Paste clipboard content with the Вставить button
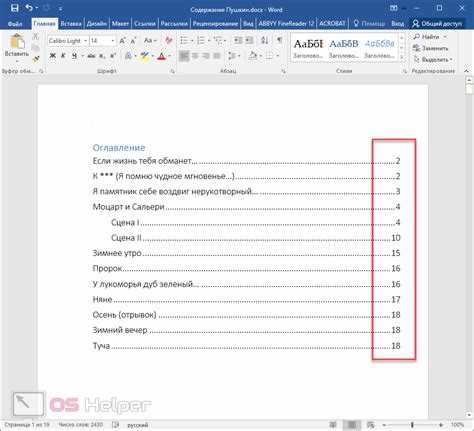This screenshot has width=474, height=431. click(x=16, y=47)
